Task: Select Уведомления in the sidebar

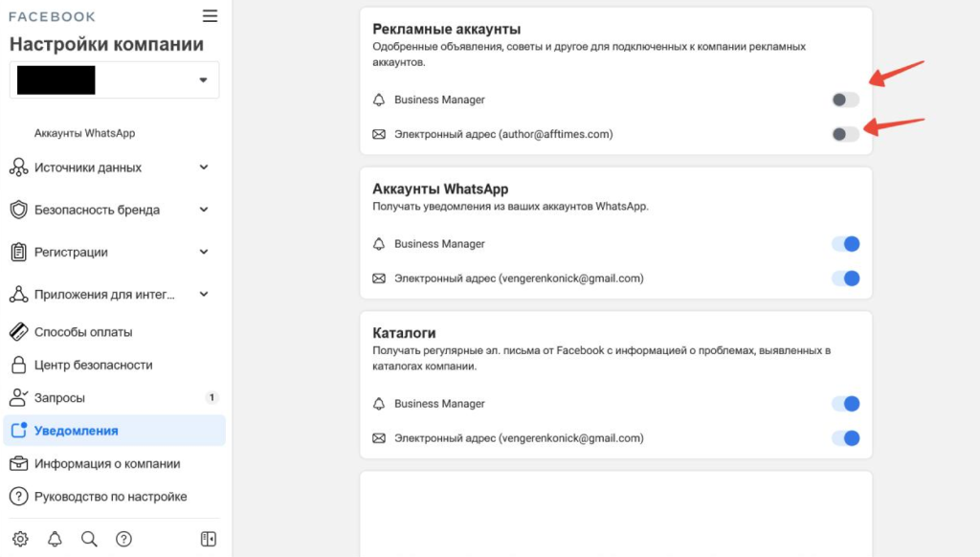Action: [115, 431]
